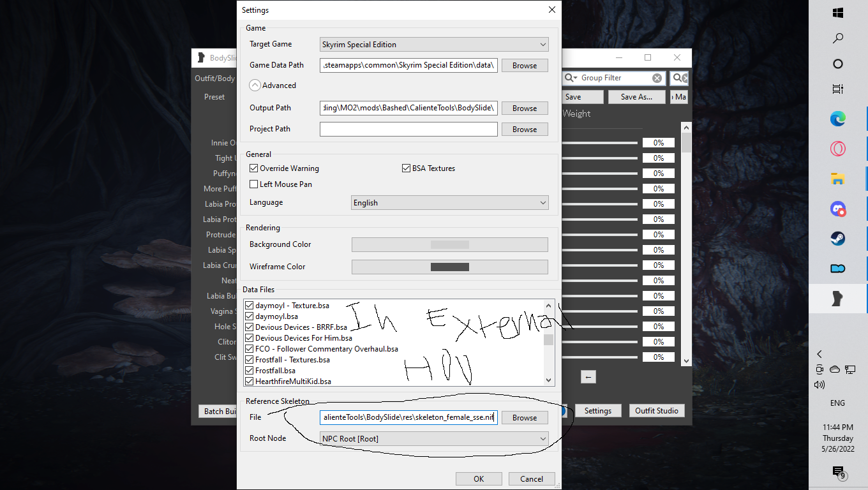Screen dimensions: 868x490
Task: Open File Explorer from the taskbar
Action: click(x=838, y=179)
